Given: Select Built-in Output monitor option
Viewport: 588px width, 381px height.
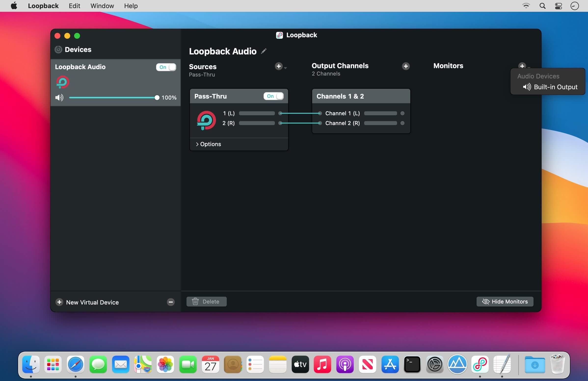Looking at the screenshot, I should click(x=551, y=87).
